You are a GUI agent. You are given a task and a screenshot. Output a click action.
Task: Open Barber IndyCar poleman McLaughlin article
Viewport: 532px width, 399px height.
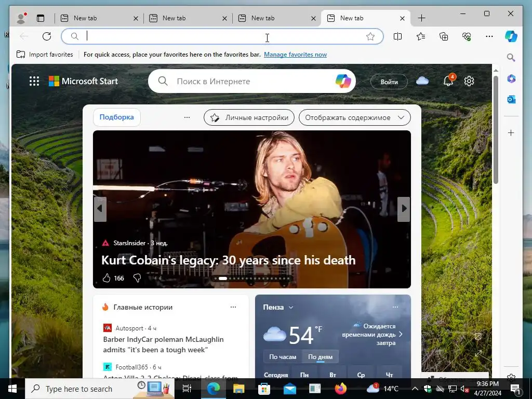tap(163, 344)
